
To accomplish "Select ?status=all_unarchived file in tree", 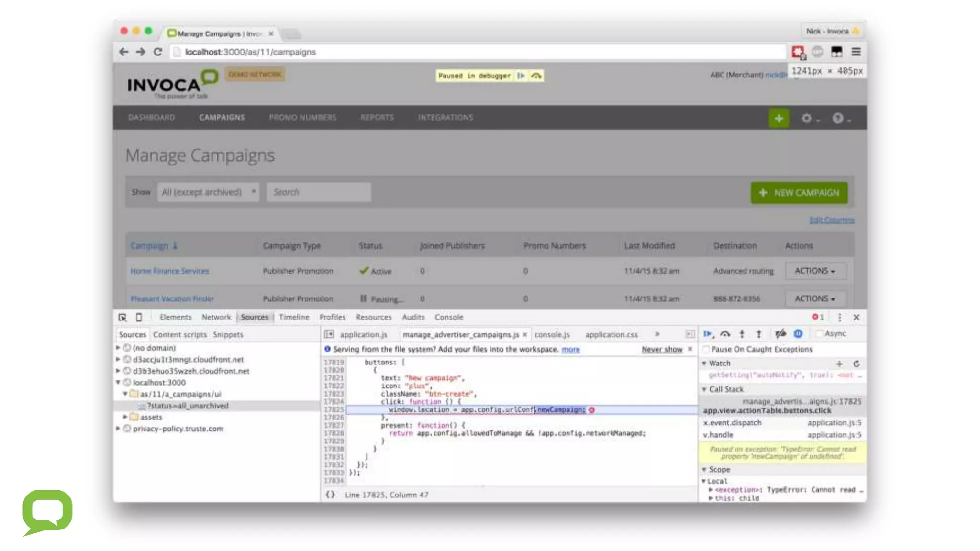I will [188, 406].
